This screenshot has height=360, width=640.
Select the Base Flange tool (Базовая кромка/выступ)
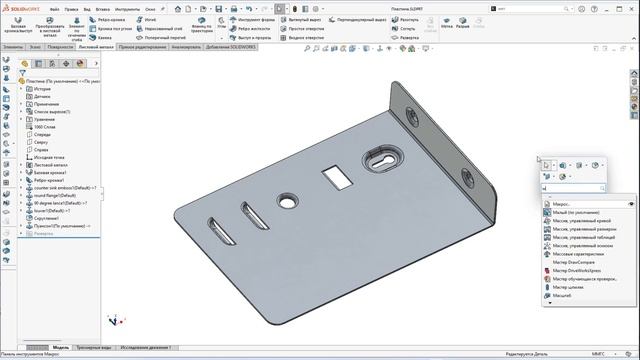[x=18, y=25]
